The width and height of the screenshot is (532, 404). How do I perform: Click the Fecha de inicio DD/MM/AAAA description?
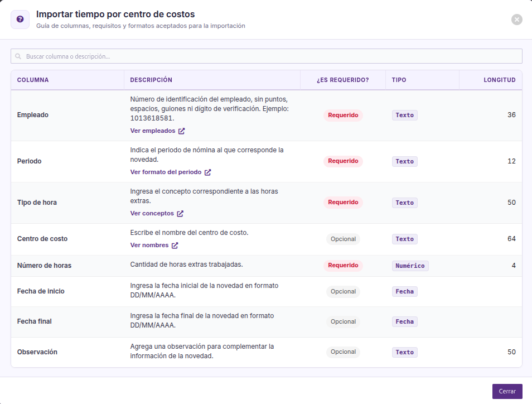204,291
